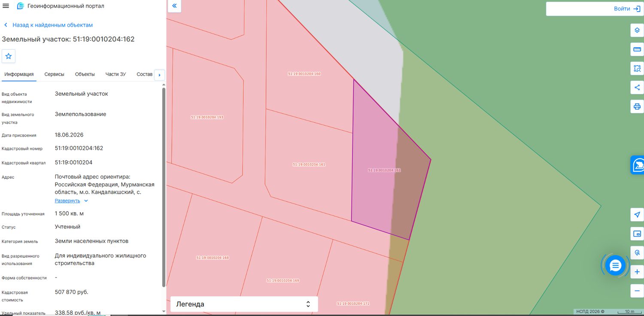Select parcel 51:19:0010204:169 on map
Screen dimensions: 644x316
click(283, 280)
